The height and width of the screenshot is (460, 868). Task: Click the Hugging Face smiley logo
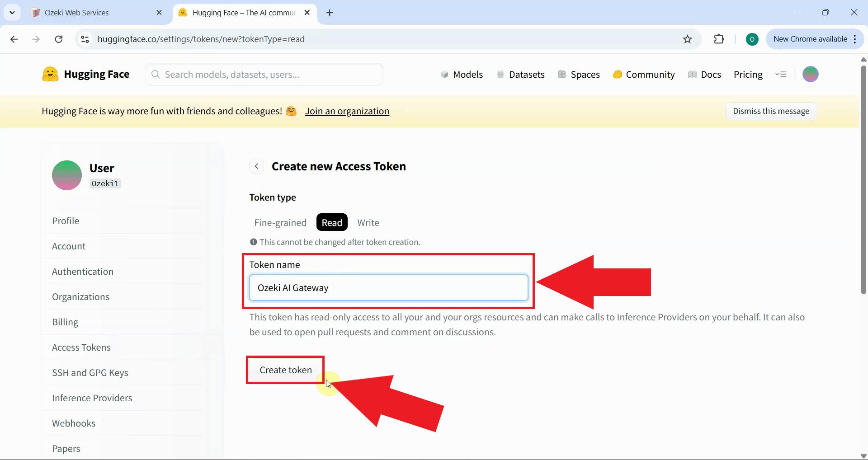[x=50, y=74]
